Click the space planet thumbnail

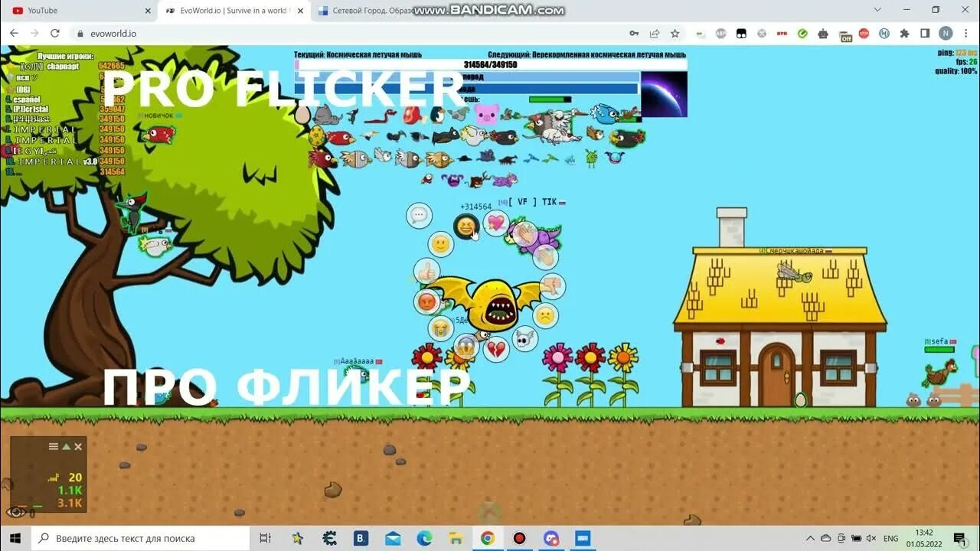coord(664,94)
